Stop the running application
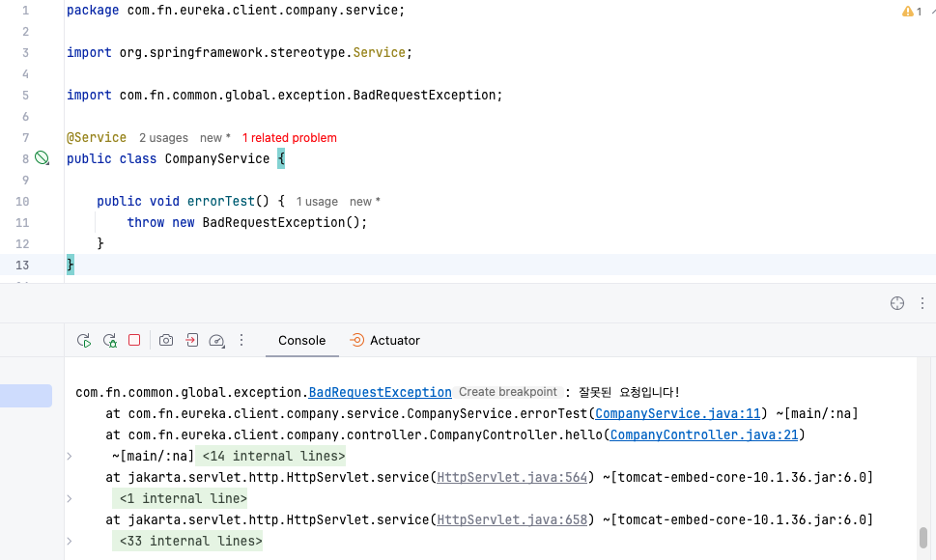 tap(134, 340)
